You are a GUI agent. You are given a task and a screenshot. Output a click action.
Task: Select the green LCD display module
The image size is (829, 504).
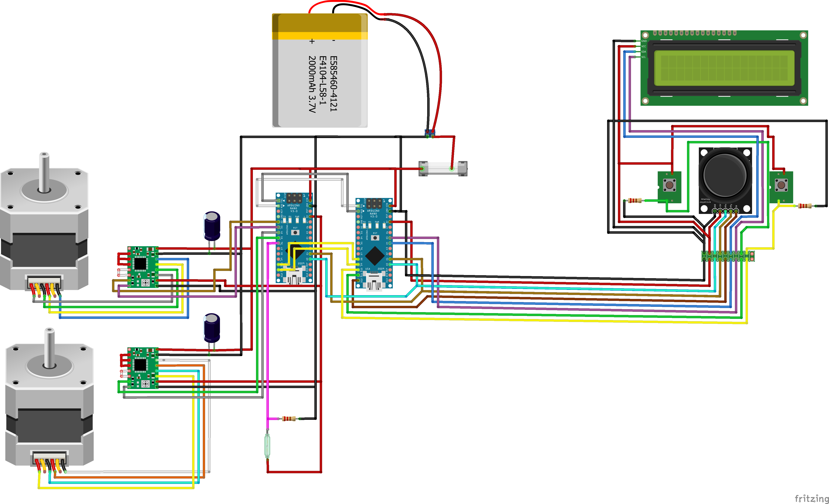tap(724, 68)
